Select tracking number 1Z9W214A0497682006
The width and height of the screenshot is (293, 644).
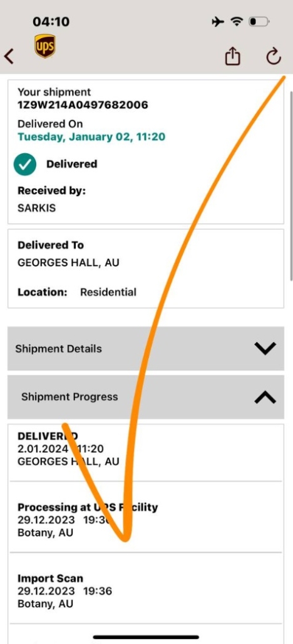coord(82,105)
